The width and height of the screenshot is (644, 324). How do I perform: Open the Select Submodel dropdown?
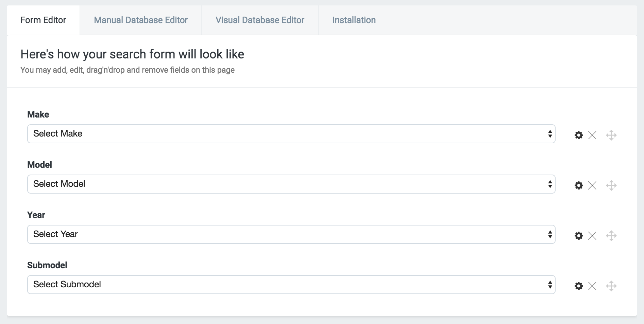pyautogui.click(x=291, y=285)
